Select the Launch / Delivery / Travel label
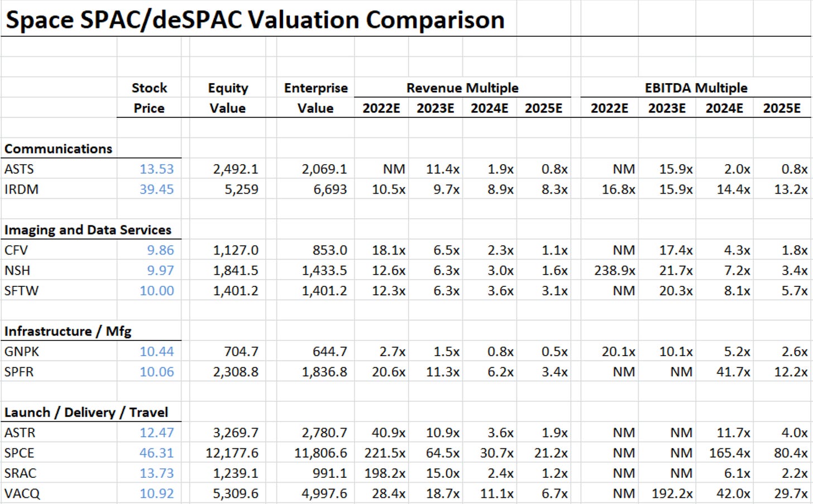The image size is (813, 504). [x=86, y=412]
